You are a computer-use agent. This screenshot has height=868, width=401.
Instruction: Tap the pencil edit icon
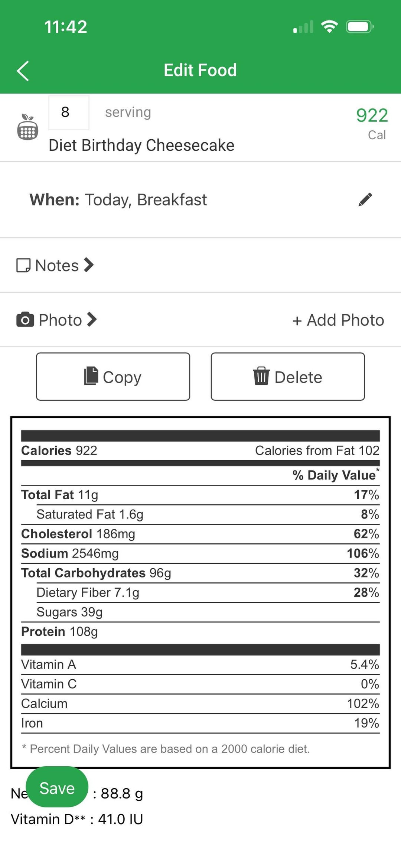[x=365, y=199]
